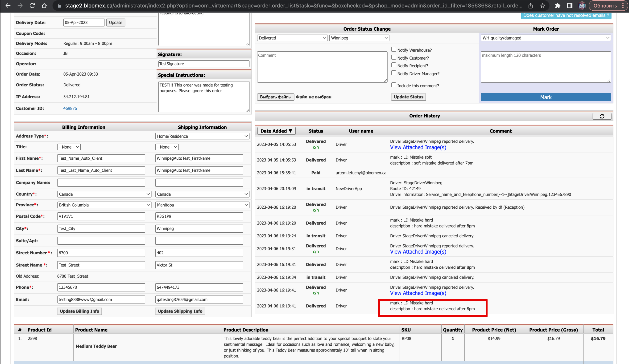Open the Chrome profile avatar
629x364 pixels.
tap(582, 5)
